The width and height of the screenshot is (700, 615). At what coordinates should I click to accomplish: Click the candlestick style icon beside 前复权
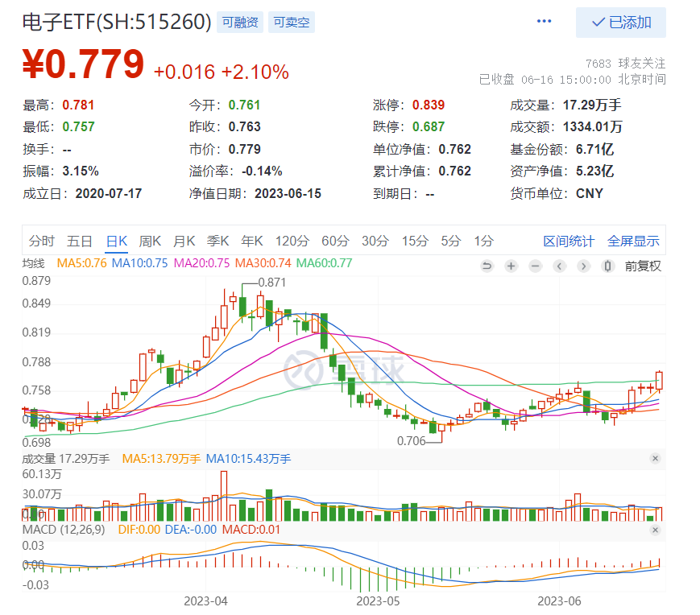coord(607,266)
